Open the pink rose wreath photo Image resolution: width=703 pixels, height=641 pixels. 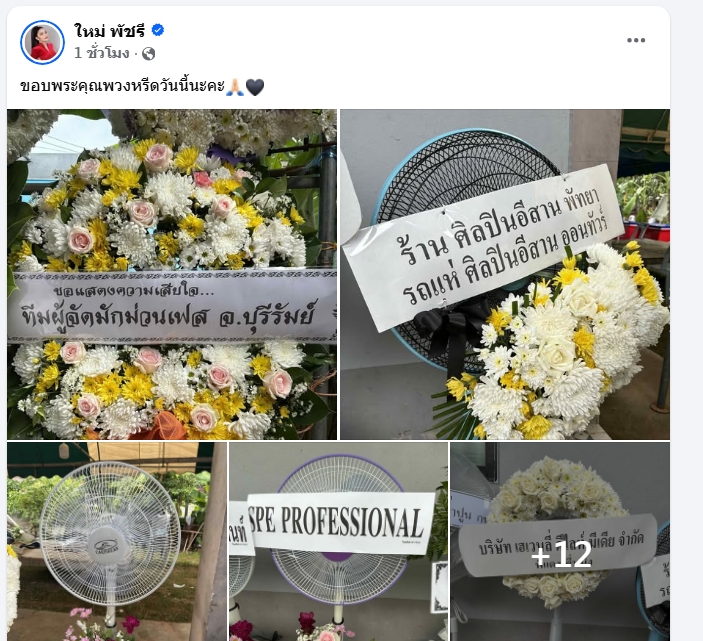point(172,274)
